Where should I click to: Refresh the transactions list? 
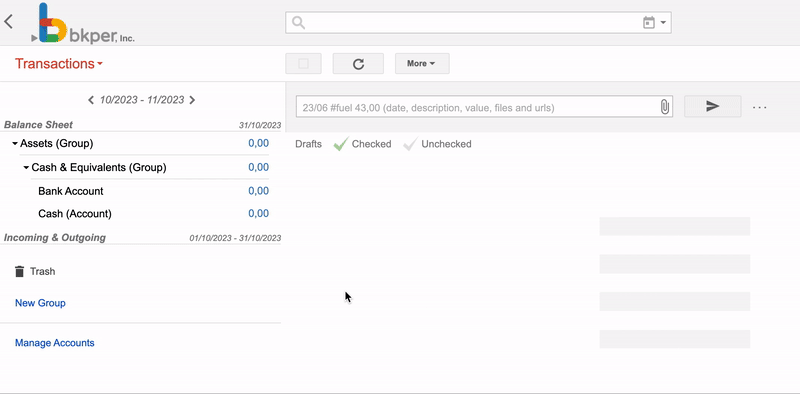[358, 64]
